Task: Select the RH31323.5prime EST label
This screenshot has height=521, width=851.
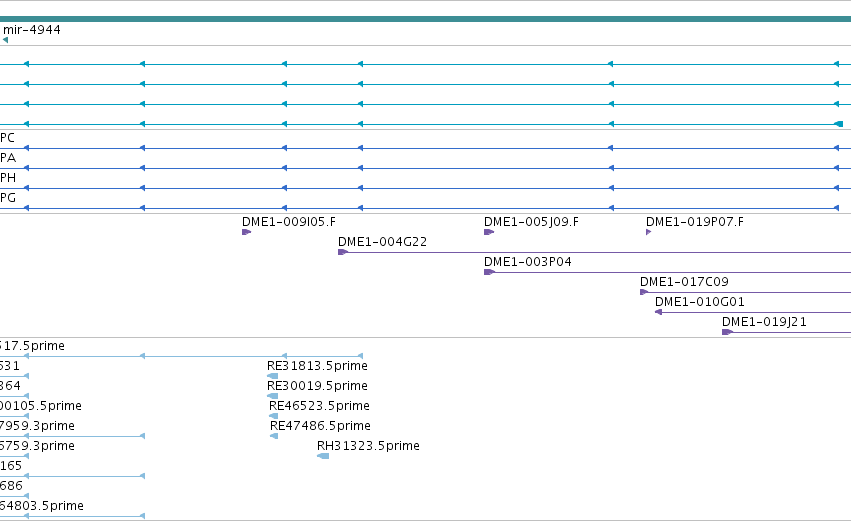Action: [369, 447]
